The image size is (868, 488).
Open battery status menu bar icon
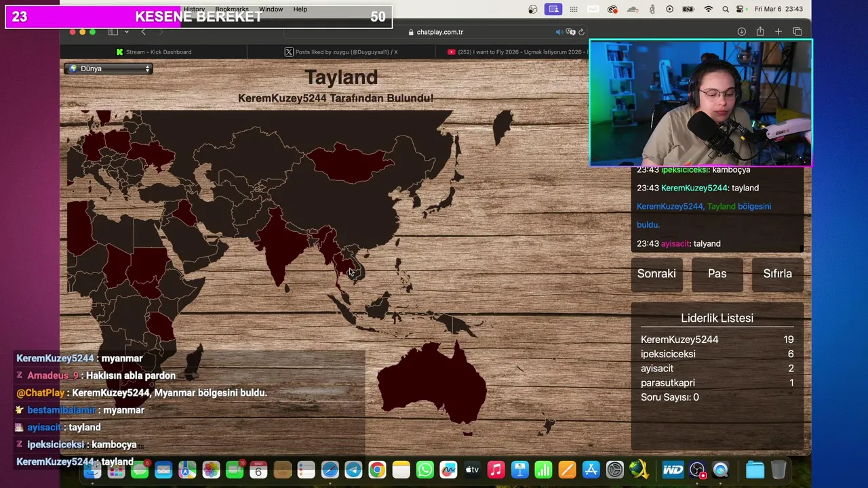tap(688, 9)
